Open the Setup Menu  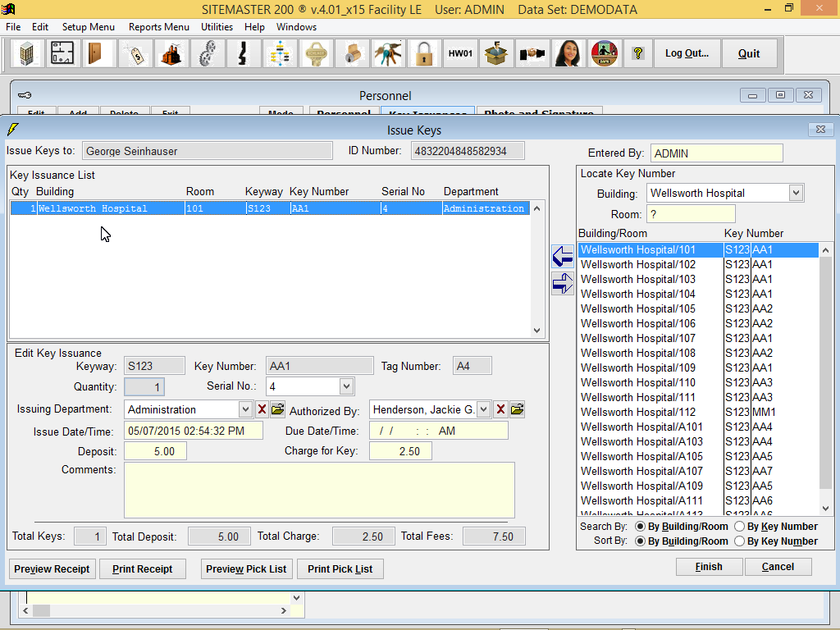(x=89, y=27)
